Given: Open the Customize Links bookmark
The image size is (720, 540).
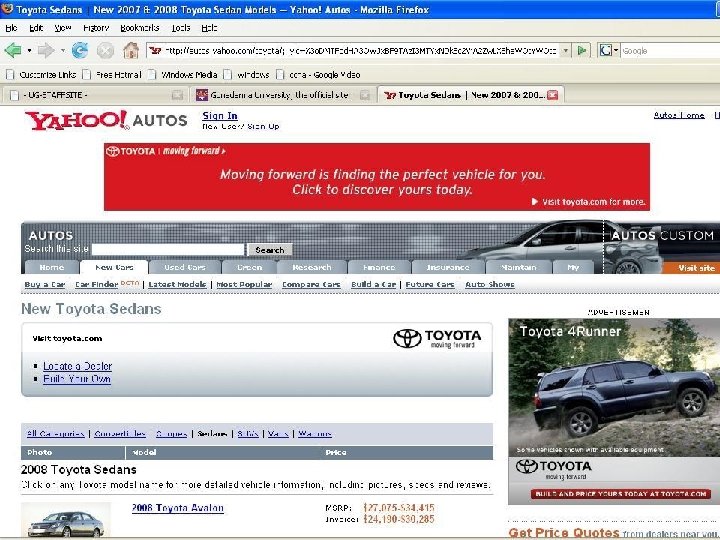Looking at the screenshot, I should point(42,74).
